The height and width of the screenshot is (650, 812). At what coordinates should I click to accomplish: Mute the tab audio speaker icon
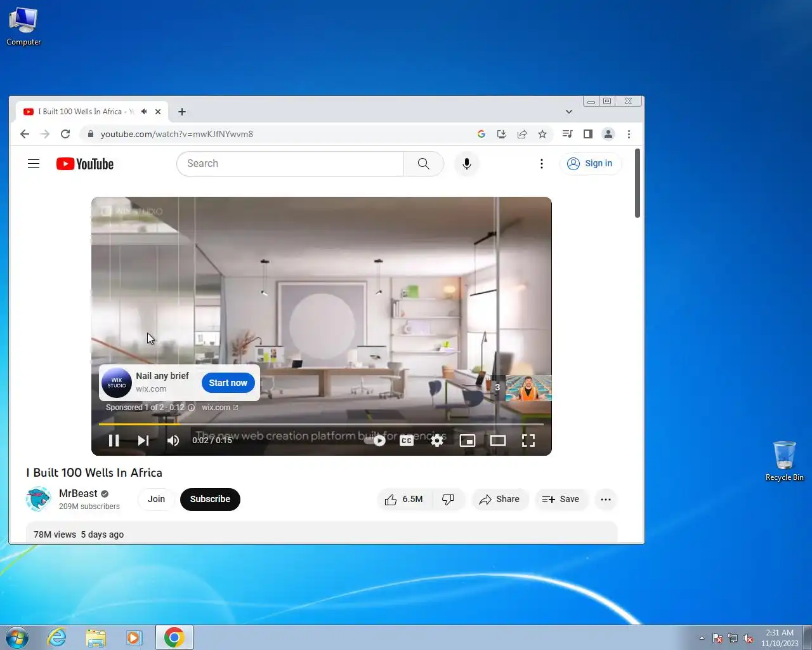(x=145, y=112)
